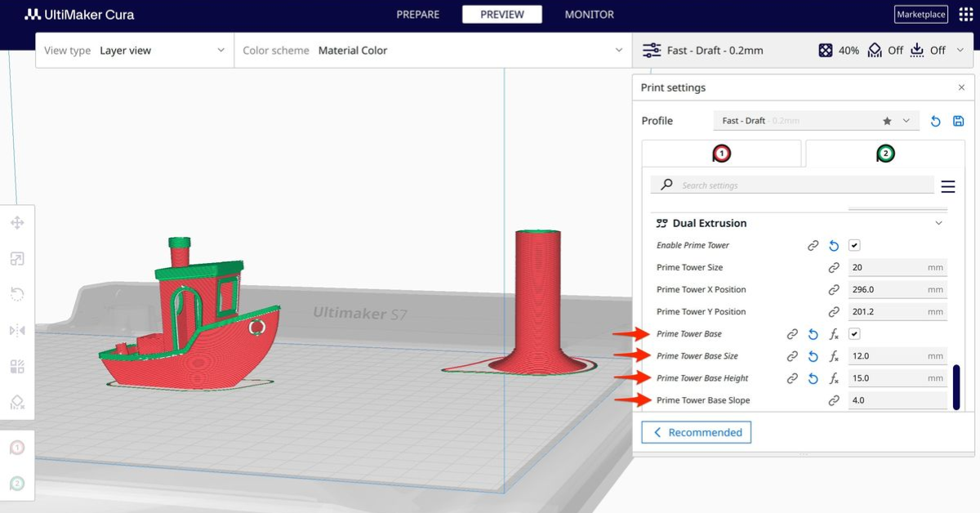Uncheck Enable Prime Tower
This screenshot has height=513, width=980.
(853, 245)
